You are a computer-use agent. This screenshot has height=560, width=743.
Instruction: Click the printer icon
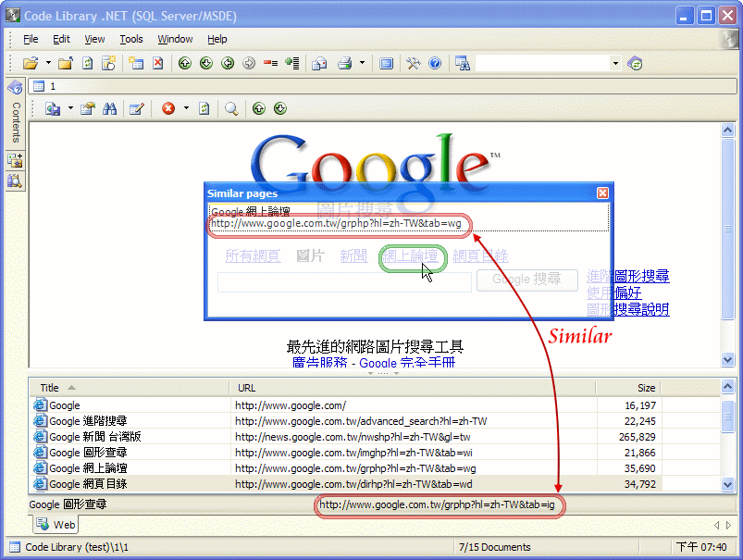click(x=345, y=63)
